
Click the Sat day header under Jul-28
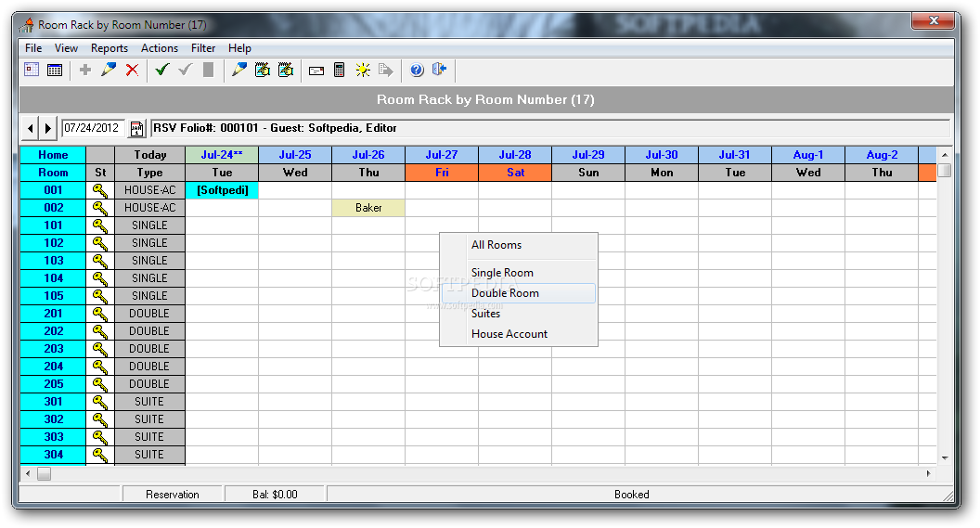click(515, 173)
